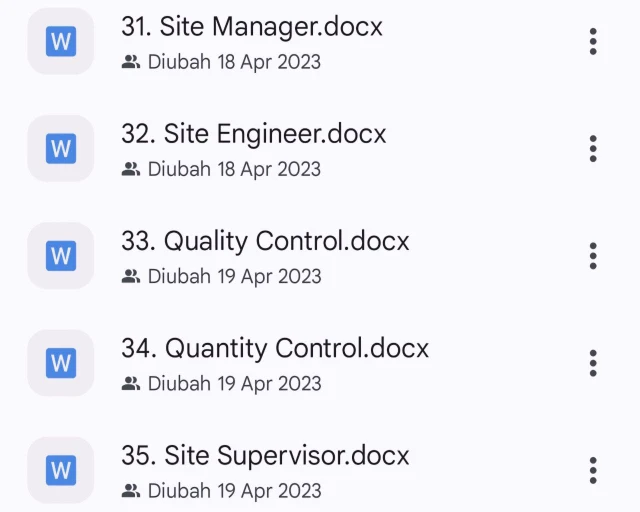The width and height of the screenshot is (640, 512).
Task: Open more options for Quality Control.docx
Action: point(593,256)
